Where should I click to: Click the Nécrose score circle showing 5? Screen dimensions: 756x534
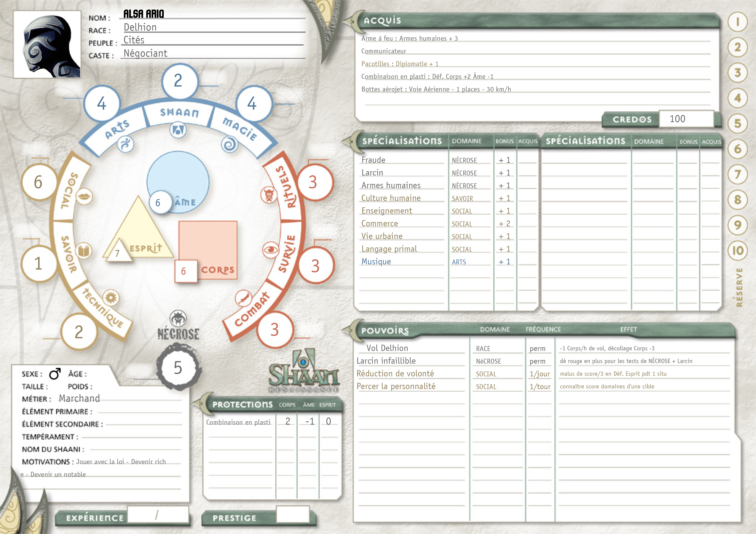click(178, 367)
